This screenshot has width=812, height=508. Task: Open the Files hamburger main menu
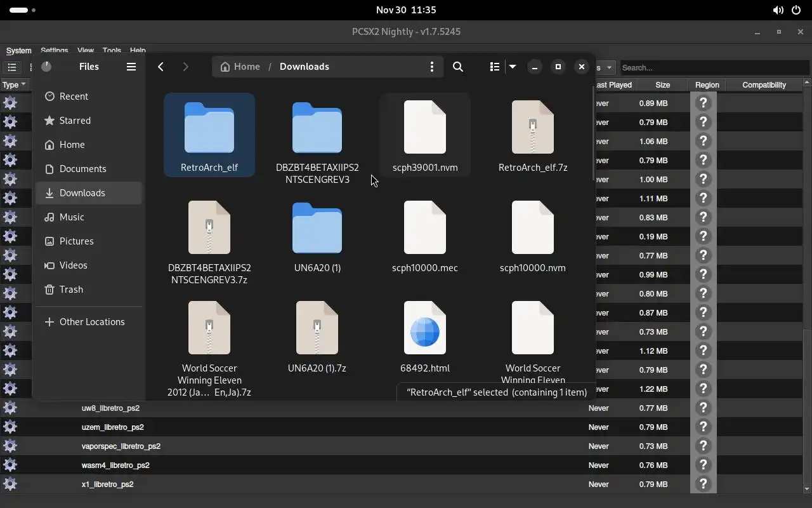click(x=131, y=67)
